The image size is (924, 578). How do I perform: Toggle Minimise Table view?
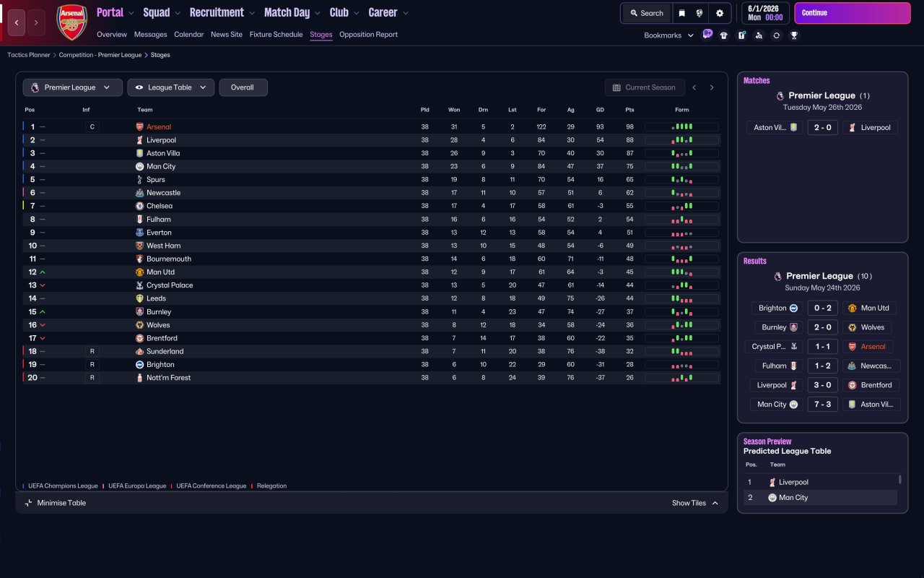pos(55,503)
